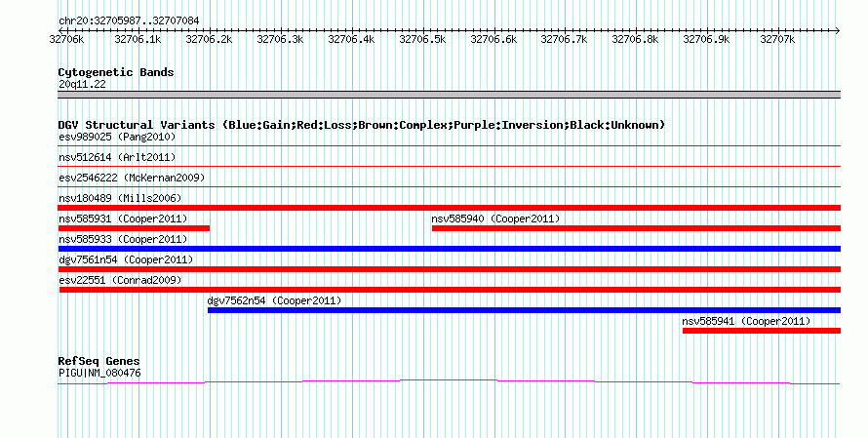Open the esv2546222 (McKernan2009) variant label
Image resolution: width=868 pixels, height=438 pixels.
click(x=132, y=178)
